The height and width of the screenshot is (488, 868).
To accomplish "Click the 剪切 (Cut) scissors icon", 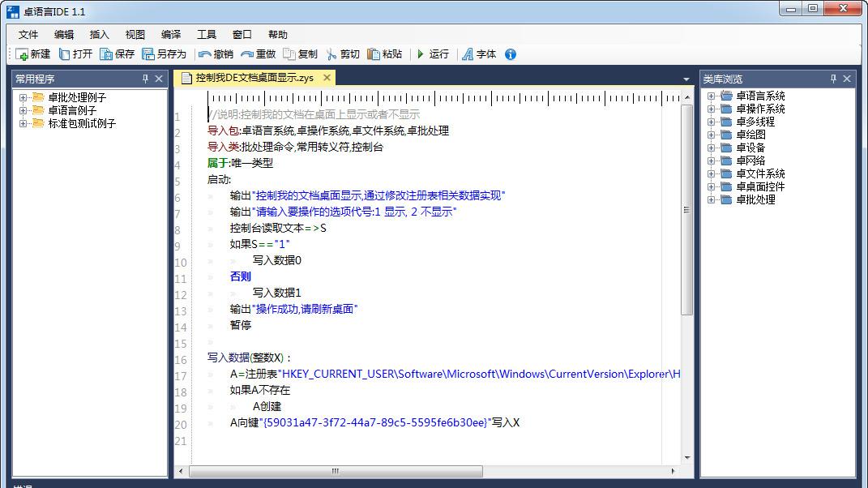I will coord(331,54).
